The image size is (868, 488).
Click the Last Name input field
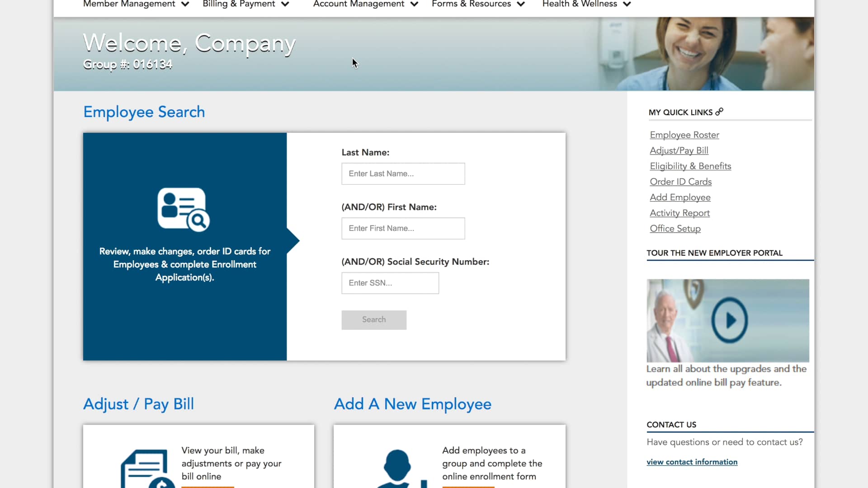[x=403, y=174]
